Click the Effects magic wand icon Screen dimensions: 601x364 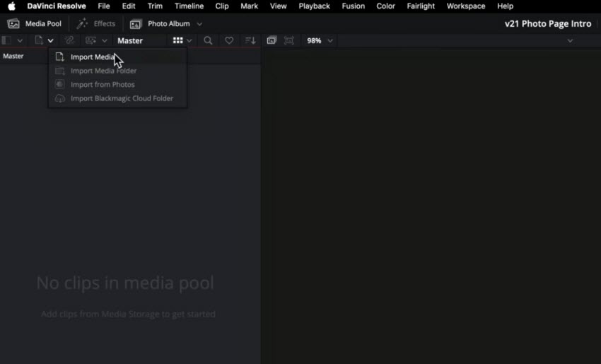click(x=81, y=24)
